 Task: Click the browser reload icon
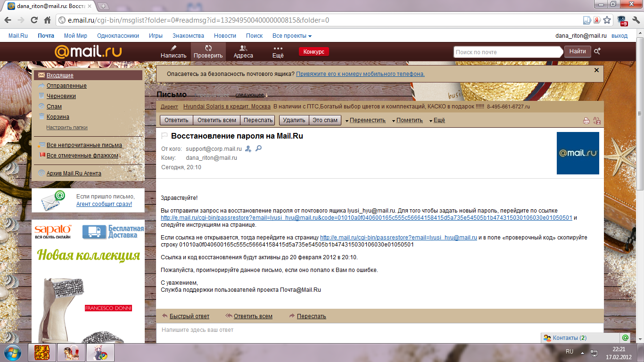pos(34,20)
